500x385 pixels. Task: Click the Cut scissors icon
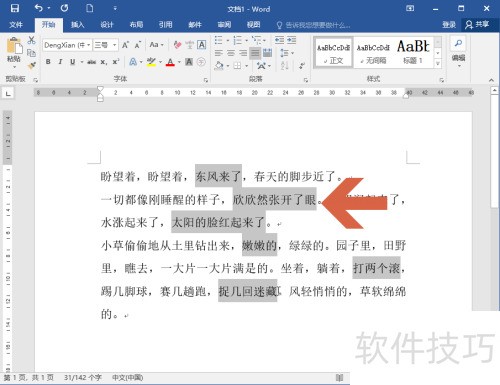(32, 40)
